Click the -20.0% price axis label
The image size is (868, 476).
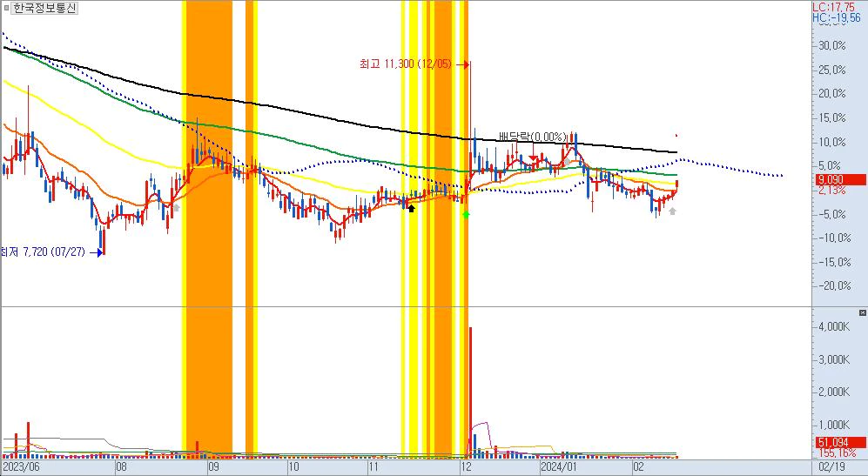834,285
